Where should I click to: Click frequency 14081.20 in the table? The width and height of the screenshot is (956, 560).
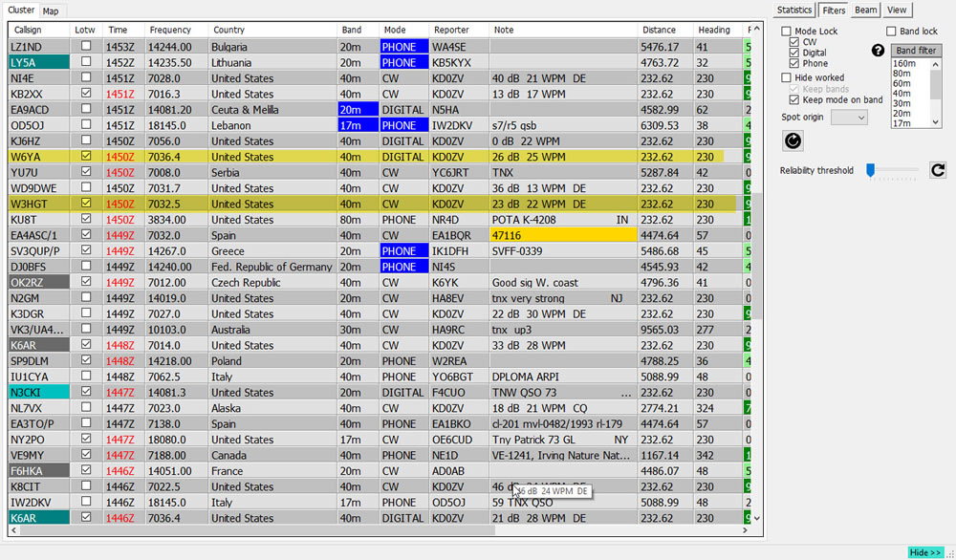(171, 110)
